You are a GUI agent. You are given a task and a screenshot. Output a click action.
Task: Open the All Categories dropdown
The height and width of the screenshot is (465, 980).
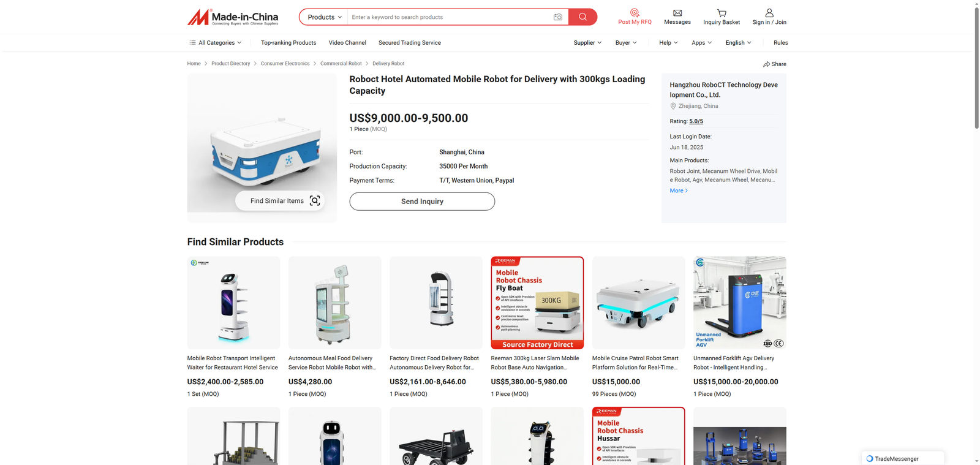216,43
